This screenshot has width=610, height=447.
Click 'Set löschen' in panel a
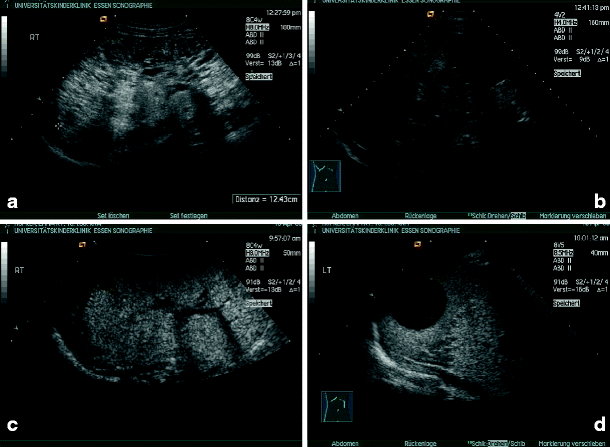(113, 216)
